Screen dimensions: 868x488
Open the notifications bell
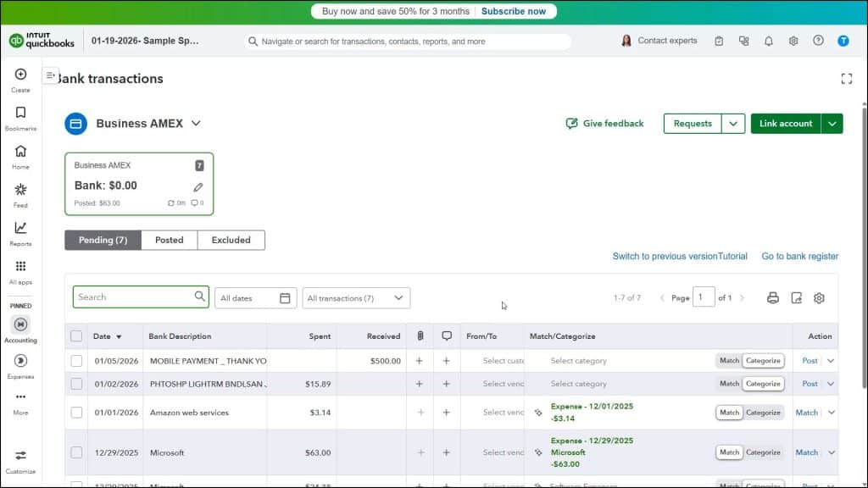tap(768, 40)
